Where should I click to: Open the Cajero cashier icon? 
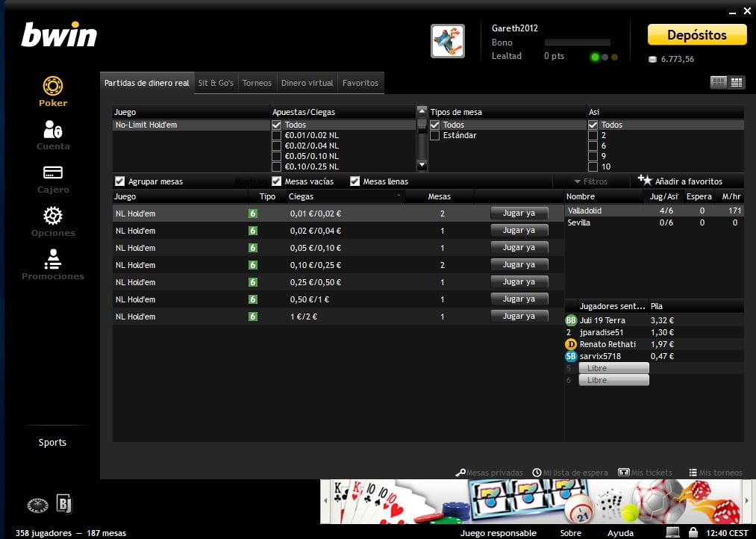click(52, 172)
